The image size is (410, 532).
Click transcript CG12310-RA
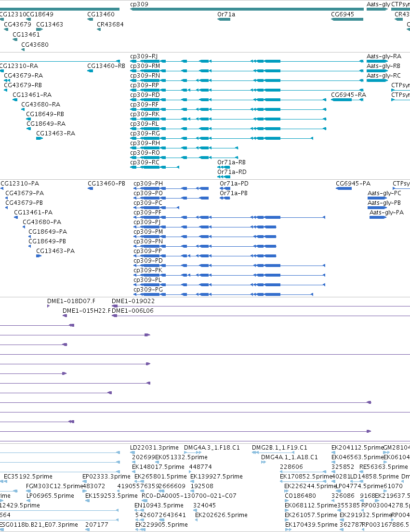pyautogui.click(x=19, y=66)
